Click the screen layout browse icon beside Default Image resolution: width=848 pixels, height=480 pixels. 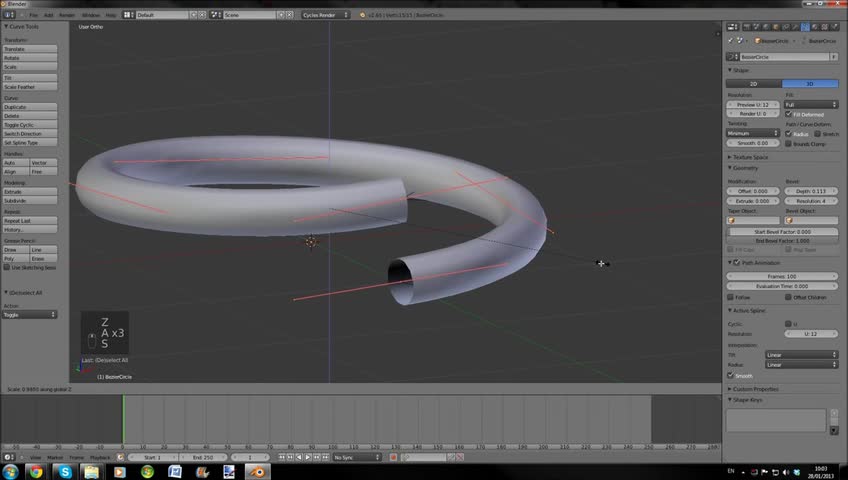point(128,15)
